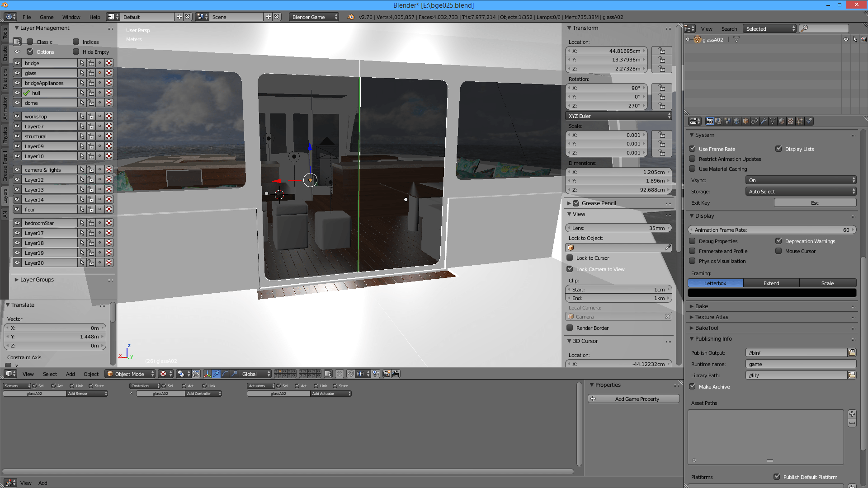Click the Library Path folder browse icon
868x488 pixels.
click(x=852, y=375)
